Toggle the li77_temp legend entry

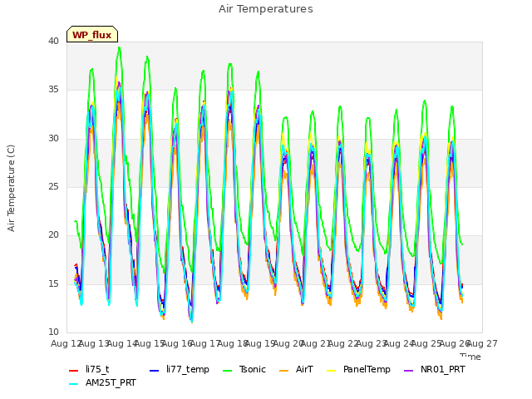(180, 369)
